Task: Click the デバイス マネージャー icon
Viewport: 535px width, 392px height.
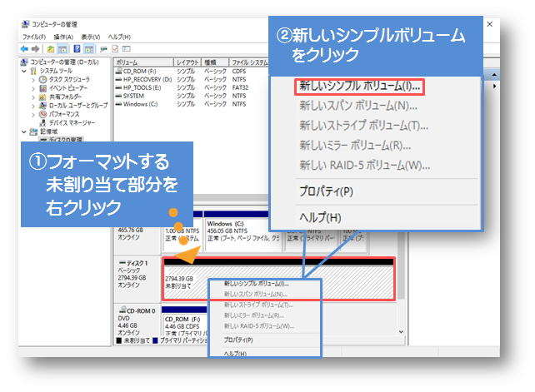Action: pos(42,122)
